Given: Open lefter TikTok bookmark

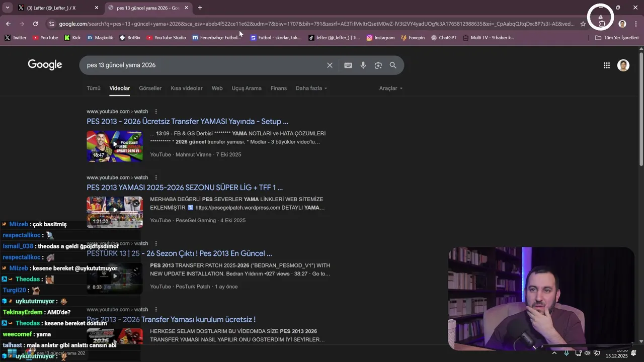Looking at the screenshot, I should tap(334, 38).
